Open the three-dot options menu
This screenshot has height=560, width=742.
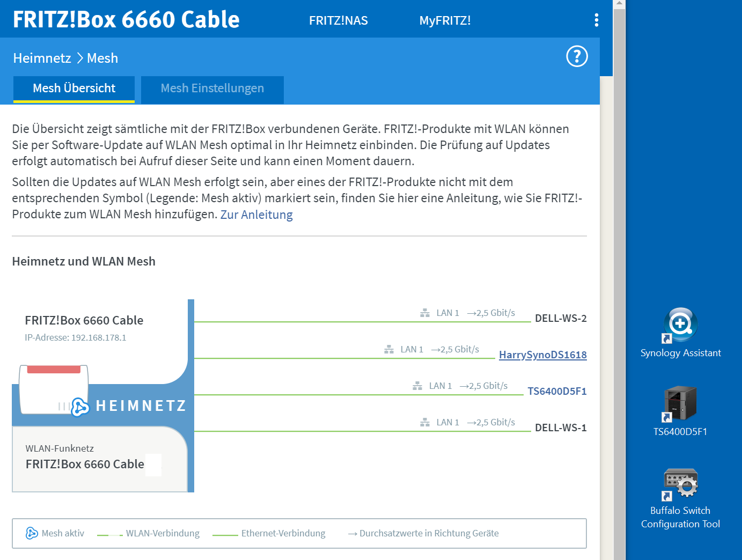tap(596, 20)
